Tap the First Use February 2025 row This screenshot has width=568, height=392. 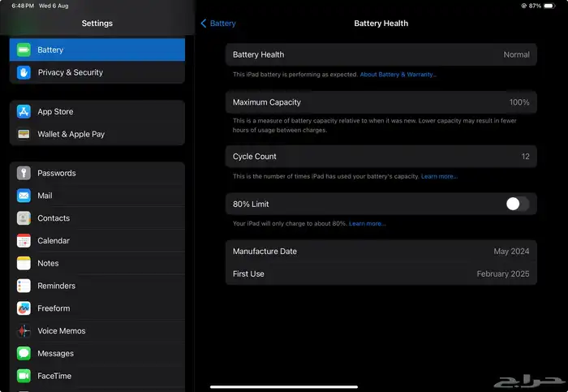[381, 274]
